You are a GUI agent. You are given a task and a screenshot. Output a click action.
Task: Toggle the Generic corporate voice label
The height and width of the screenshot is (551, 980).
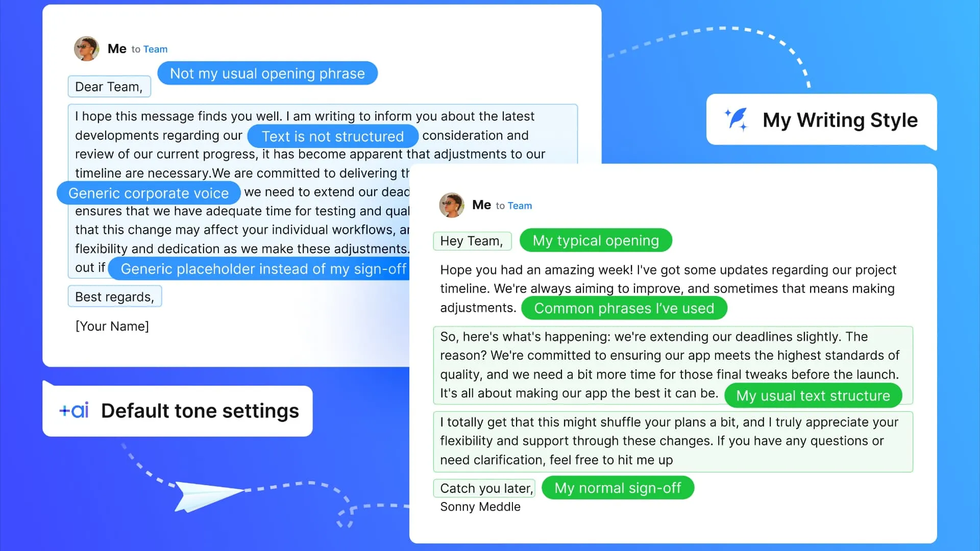tap(148, 193)
